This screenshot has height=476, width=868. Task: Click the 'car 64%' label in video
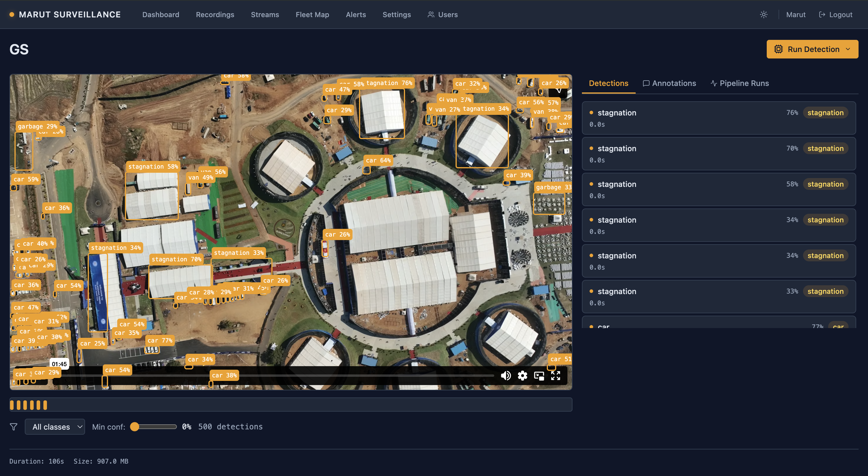click(x=378, y=160)
